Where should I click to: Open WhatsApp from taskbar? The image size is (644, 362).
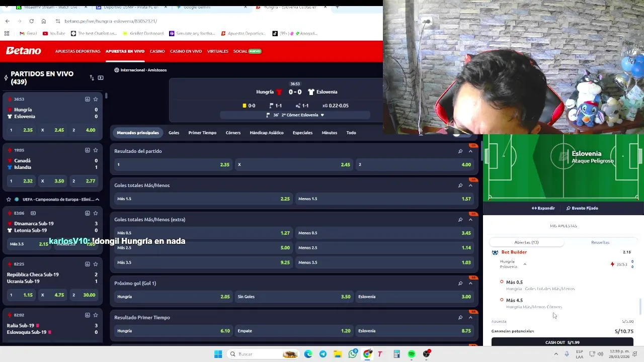[x=353, y=354]
